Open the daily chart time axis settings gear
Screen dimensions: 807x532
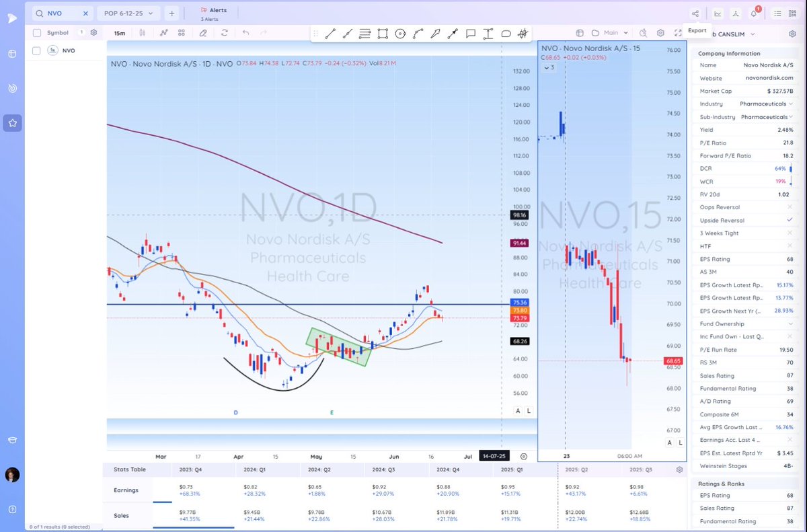(x=524, y=455)
